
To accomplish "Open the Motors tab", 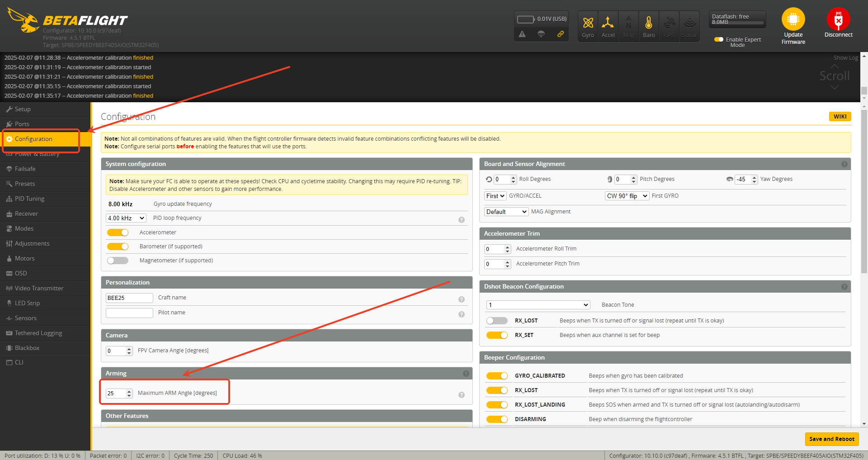I will 45,259.
